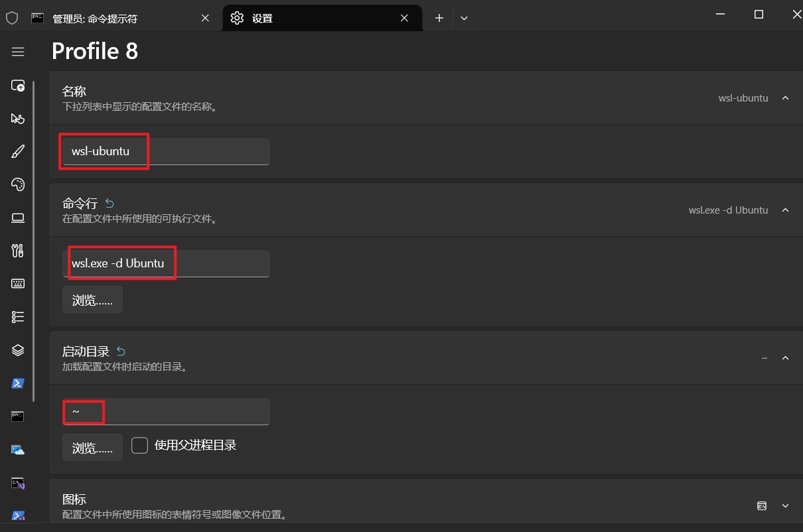The image size is (803, 532).
Task: Open Color schemes palette icon
Action: click(x=18, y=184)
